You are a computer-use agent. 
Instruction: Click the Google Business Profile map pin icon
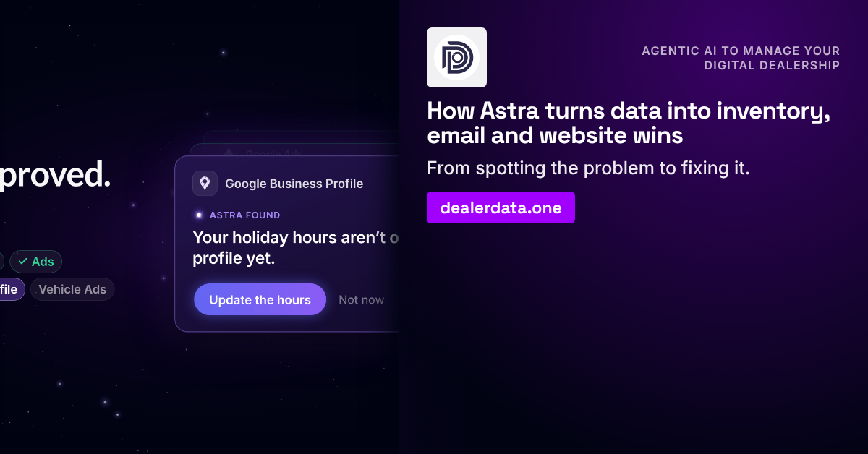[205, 184]
